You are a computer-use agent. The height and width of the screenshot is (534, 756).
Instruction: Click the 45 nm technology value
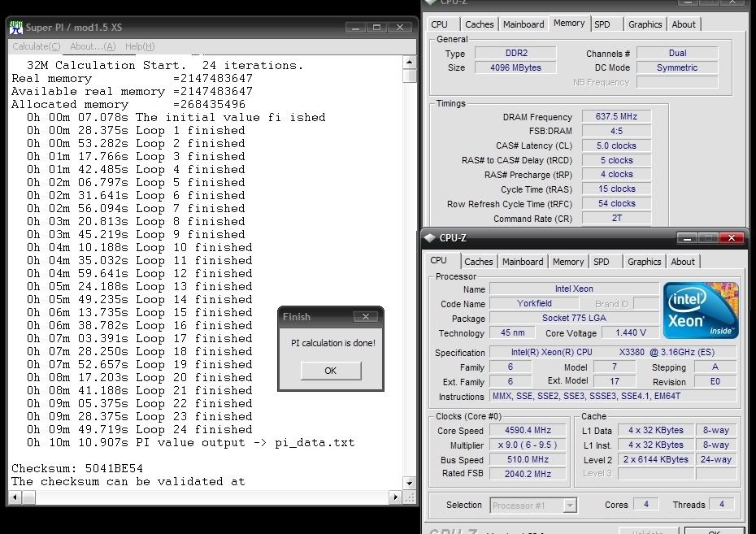tap(512, 332)
